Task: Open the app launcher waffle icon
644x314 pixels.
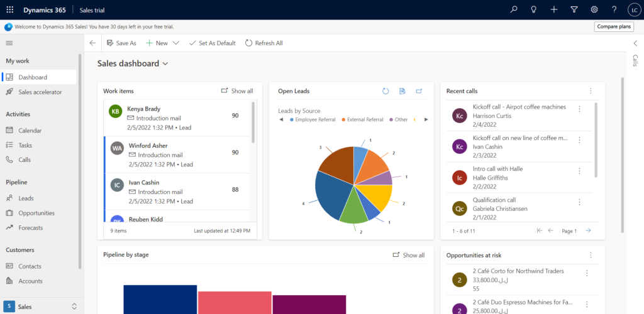Action: pos(10,10)
